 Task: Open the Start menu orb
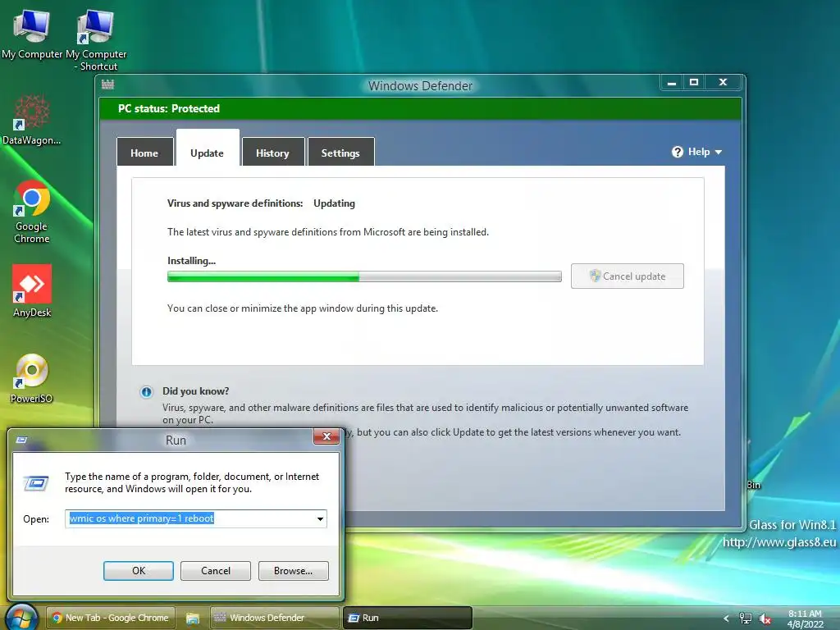[x=21, y=617]
